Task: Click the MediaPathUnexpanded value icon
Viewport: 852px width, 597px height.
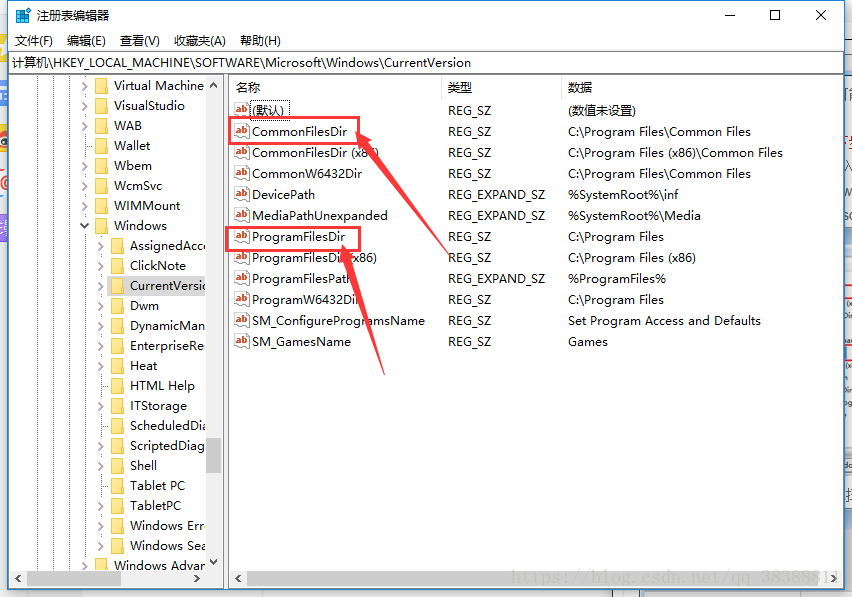Action: (241, 215)
